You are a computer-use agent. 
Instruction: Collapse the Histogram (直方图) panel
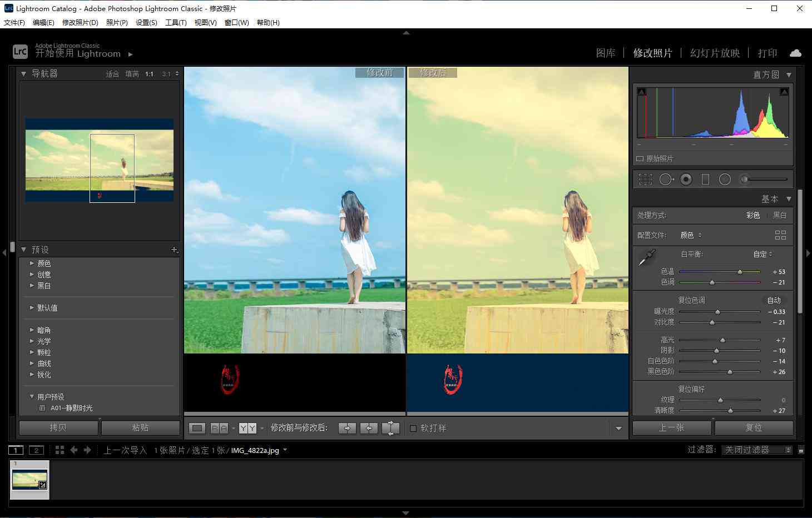(789, 74)
